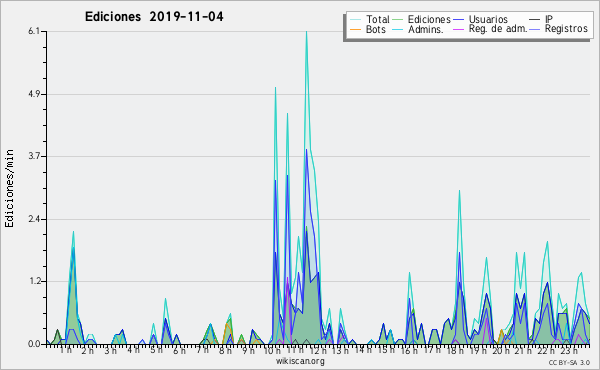Click the '16 h' x-axis label
The height and width of the screenshot is (370, 600).
(x=409, y=350)
